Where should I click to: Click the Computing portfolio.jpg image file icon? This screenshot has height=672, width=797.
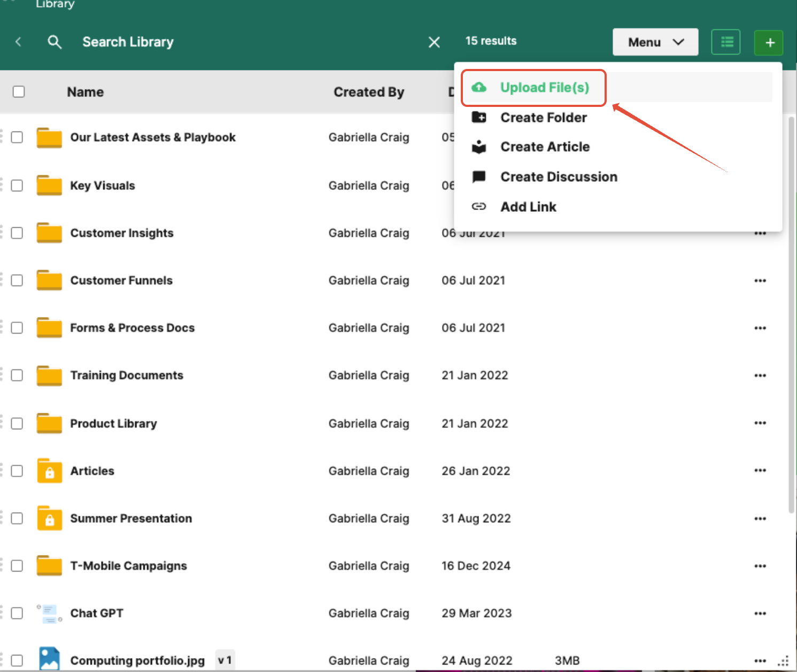49,659
